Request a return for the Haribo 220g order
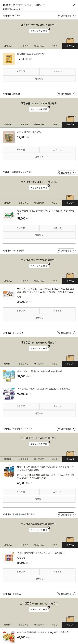The image size is (78, 644). pyautogui.click(x=21, y=72)
